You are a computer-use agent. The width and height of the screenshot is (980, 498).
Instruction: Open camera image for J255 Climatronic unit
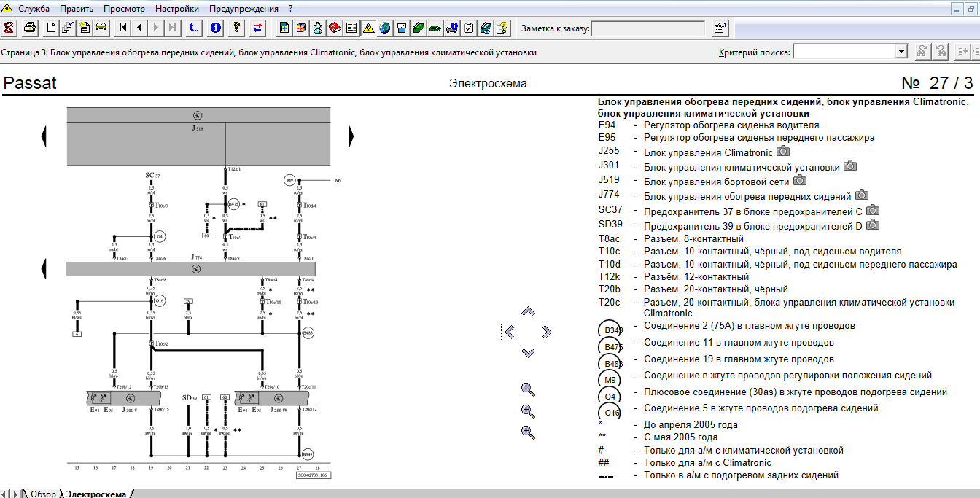coord(783,151)
